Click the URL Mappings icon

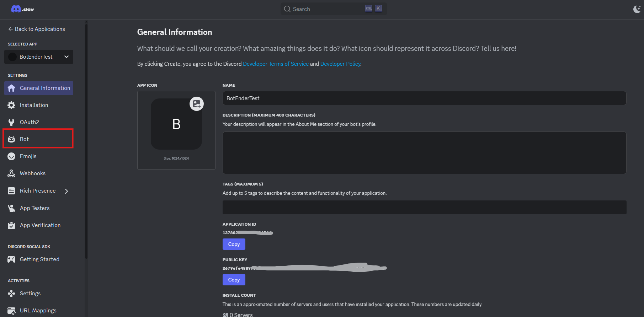pyautogui.click(x=11, y=311)
